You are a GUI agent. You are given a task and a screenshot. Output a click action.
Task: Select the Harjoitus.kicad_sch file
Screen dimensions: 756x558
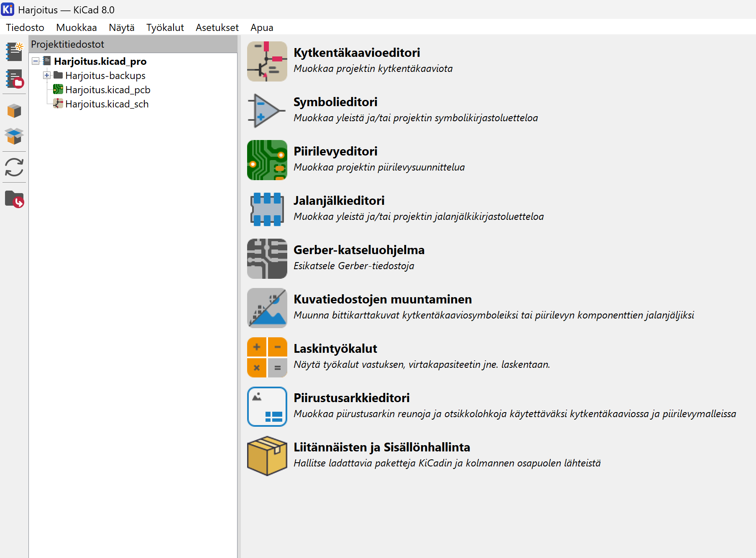(107, 104)
